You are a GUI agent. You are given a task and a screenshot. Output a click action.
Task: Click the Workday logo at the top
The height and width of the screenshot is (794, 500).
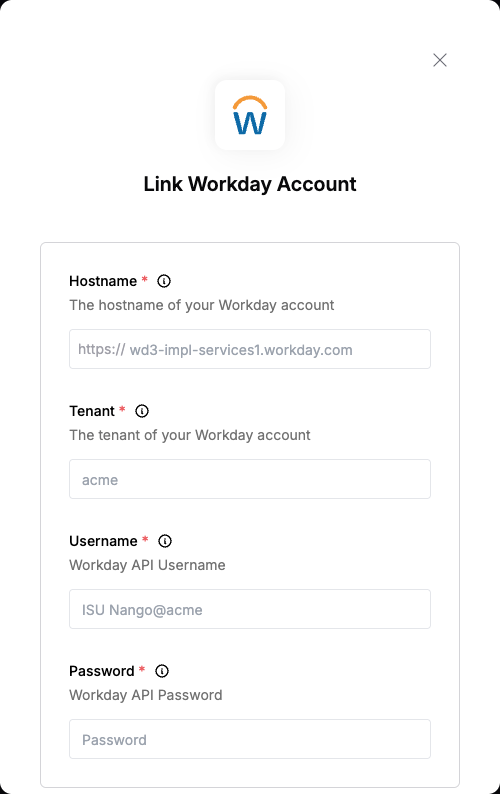pyautogui.click(x=250, y=115)
